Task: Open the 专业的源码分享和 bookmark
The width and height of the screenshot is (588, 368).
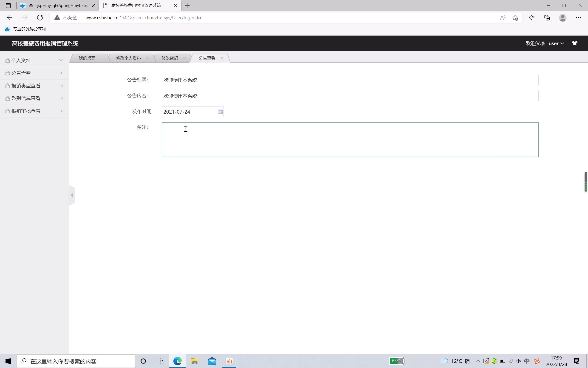Action: pos(27,29)
